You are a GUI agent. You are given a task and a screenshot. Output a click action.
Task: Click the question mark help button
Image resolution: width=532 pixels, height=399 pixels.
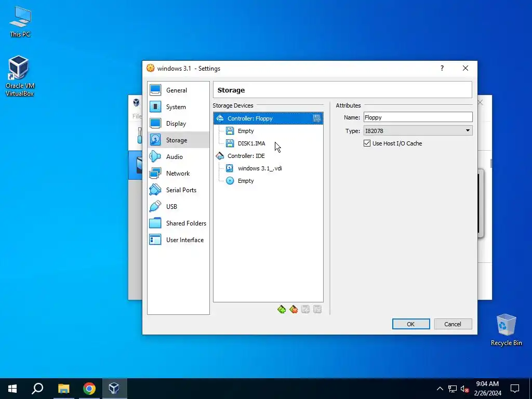pyautogui.click(x=442, y=68)
